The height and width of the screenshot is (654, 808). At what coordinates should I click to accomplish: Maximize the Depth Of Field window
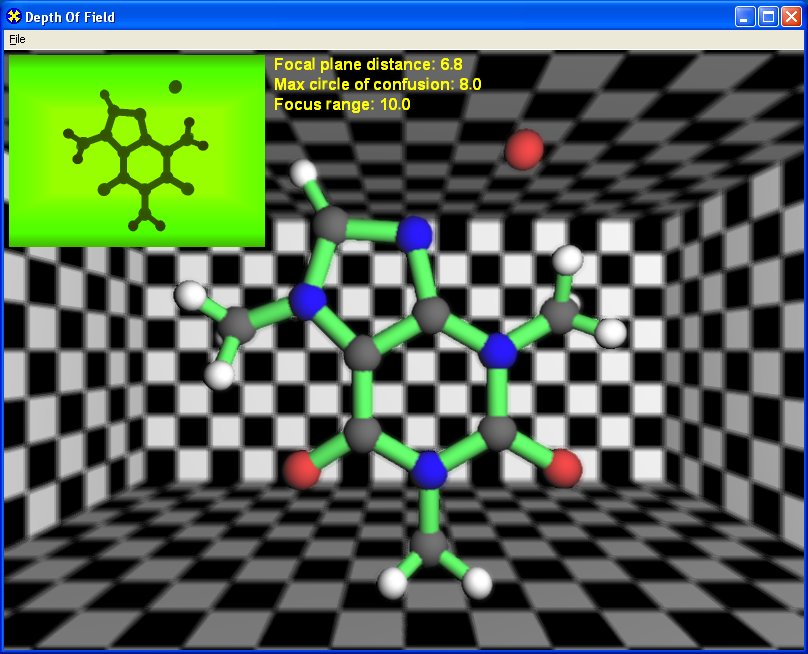pos(768,17)
